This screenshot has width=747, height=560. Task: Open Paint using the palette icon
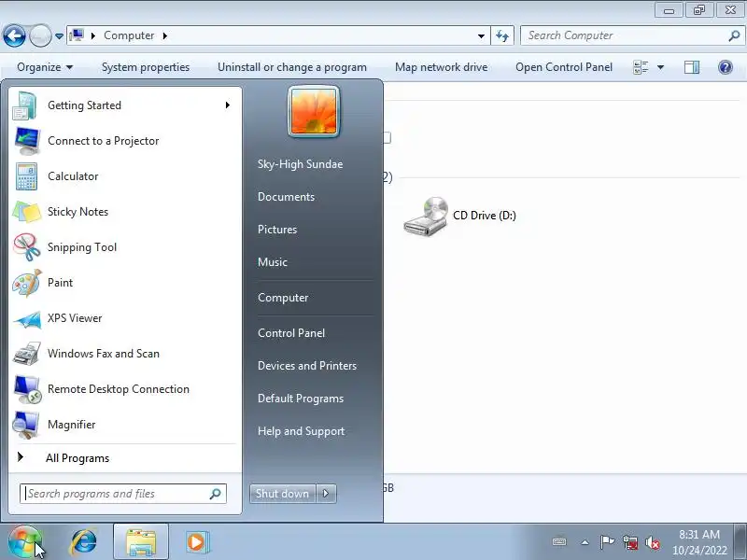tap(27, 283)
